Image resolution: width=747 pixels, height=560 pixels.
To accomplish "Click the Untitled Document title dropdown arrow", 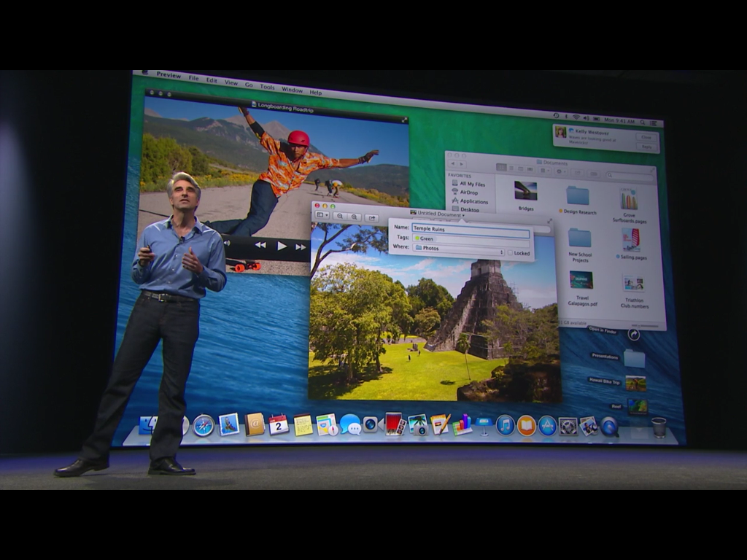I will coord(463,215).
